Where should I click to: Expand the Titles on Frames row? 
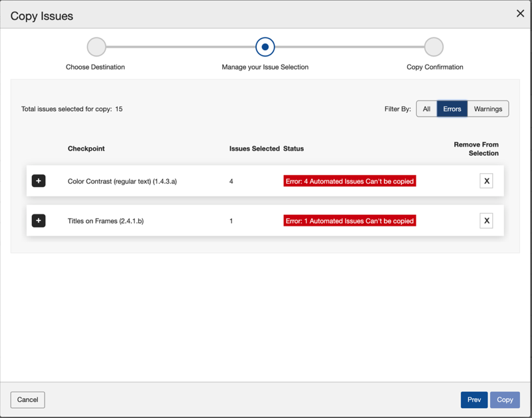tap(39, 220)
